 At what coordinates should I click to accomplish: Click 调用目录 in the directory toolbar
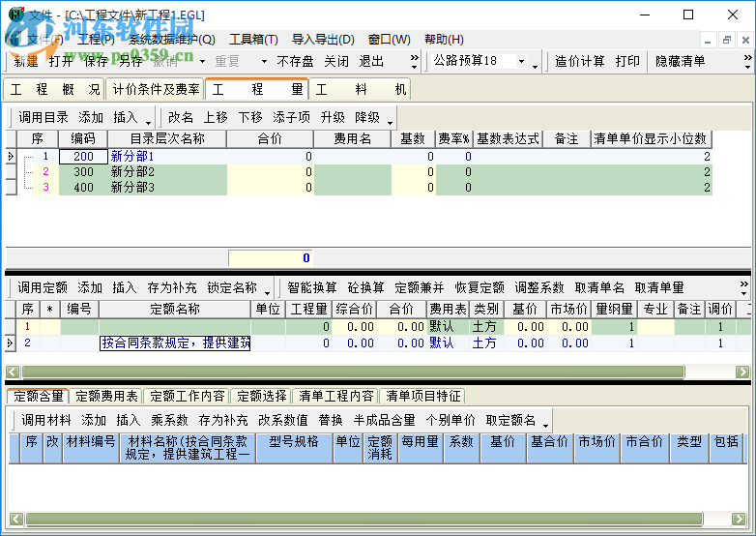(x=44, y=117)
